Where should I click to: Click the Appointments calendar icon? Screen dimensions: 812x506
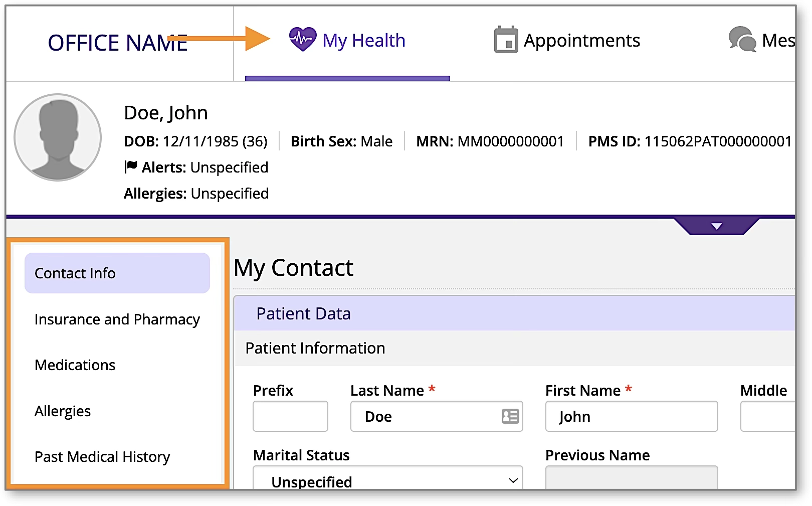tap(506, 40)
